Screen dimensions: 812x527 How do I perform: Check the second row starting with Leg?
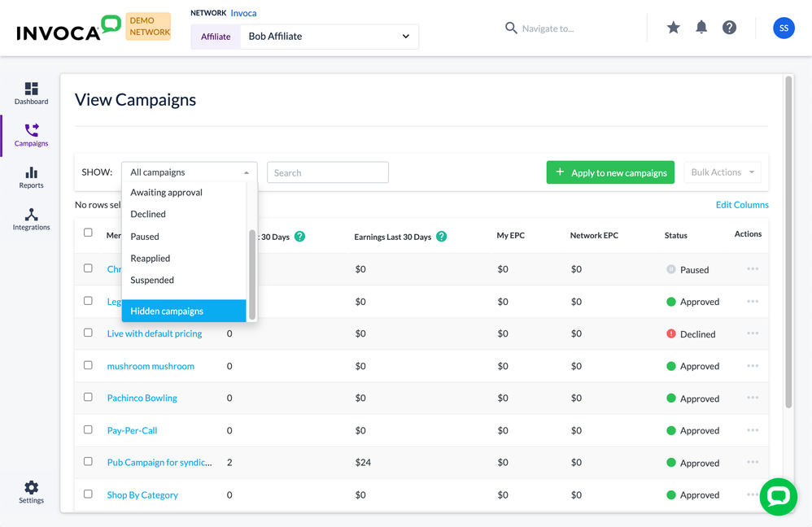pyautogui.click(x=88, y=301)
